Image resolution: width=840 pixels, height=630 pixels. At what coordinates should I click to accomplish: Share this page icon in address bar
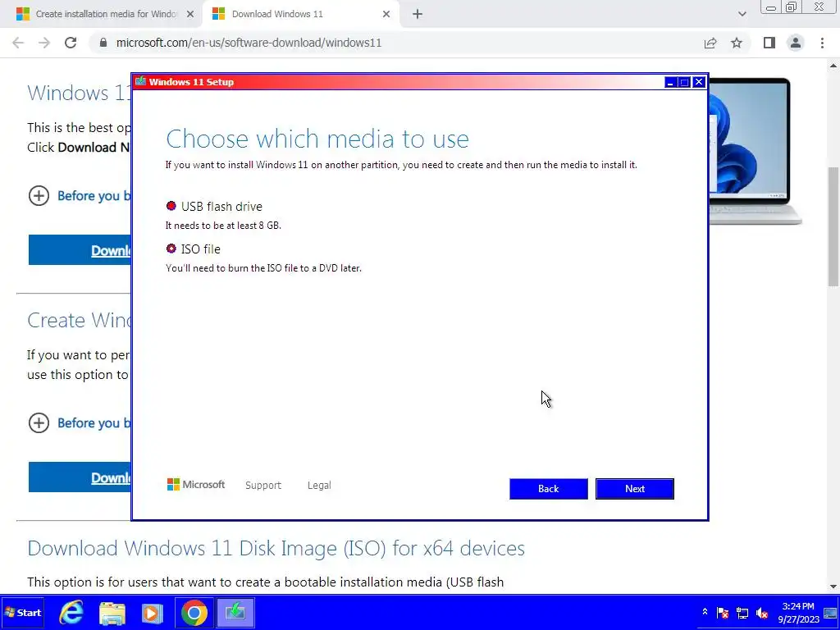710,43
